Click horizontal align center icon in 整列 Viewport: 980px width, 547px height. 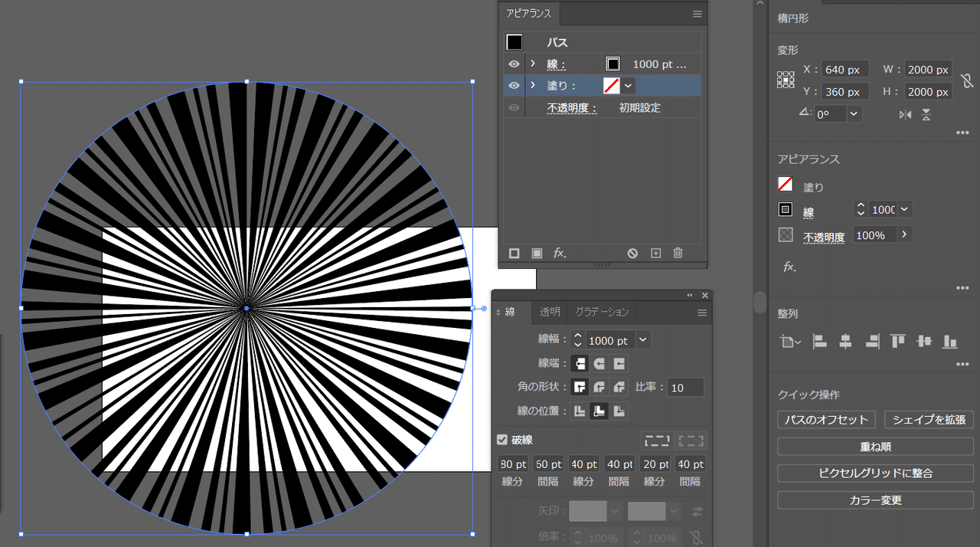point(845,342)
